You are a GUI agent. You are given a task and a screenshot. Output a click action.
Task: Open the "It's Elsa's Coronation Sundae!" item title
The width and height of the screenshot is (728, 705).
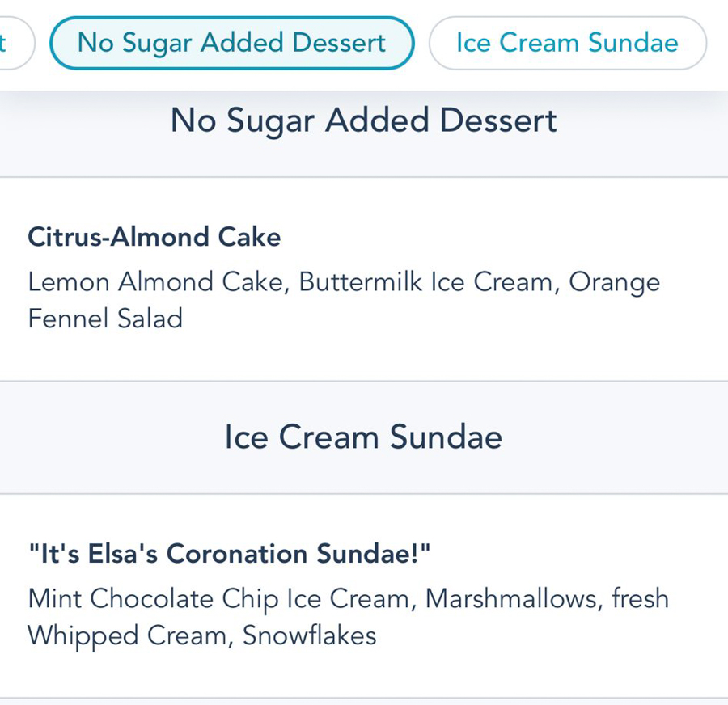pos(229,554)
